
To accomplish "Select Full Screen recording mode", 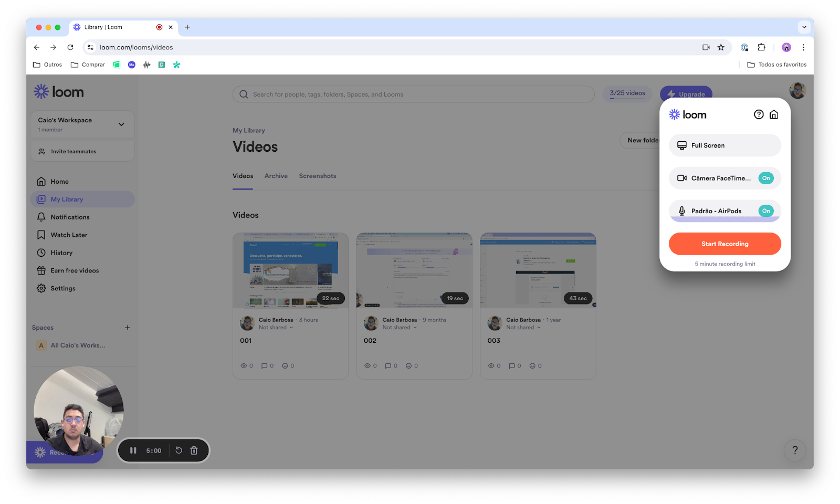I will (725, 145).
